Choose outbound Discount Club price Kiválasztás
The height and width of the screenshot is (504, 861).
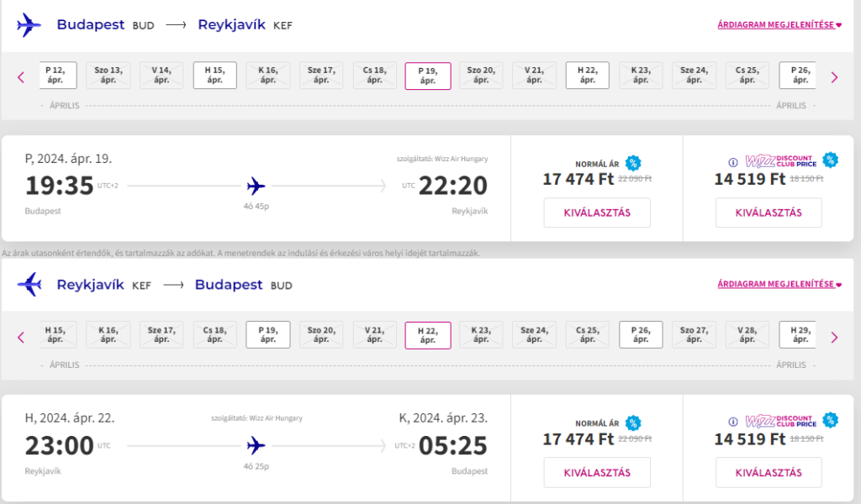[769, 213]
